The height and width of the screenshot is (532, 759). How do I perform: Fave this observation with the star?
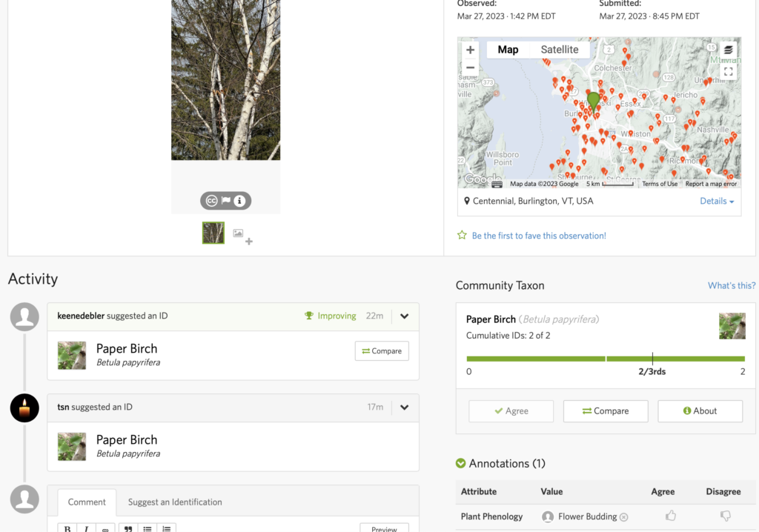[463, 236]
